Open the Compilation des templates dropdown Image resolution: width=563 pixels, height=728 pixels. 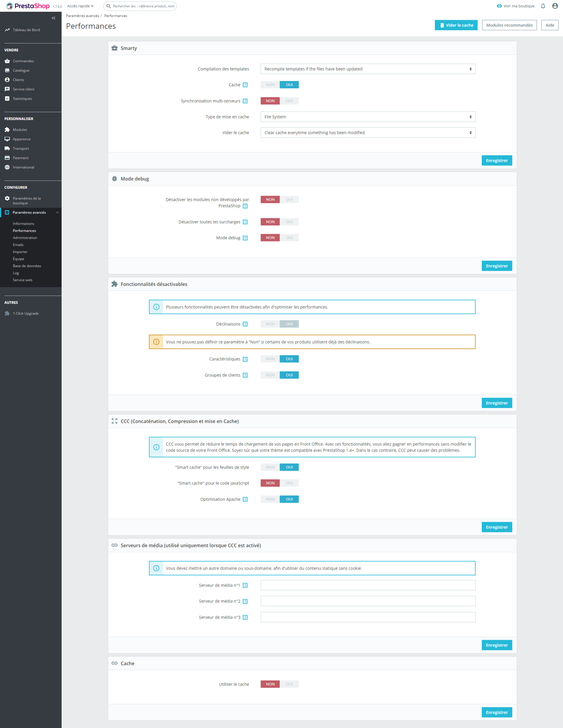[368, 69]
